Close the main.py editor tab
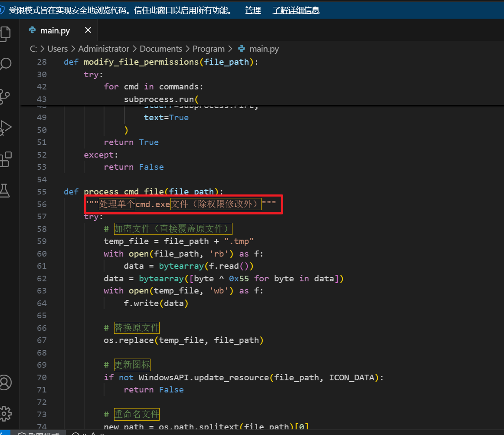504x435 pixels. point(88,30)
